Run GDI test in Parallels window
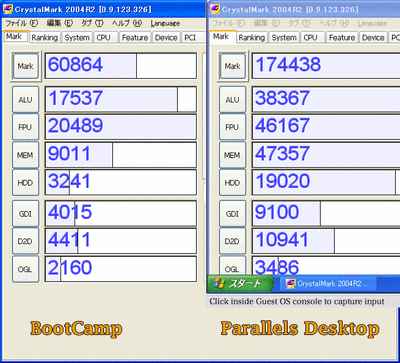 (x=233, y=214)
